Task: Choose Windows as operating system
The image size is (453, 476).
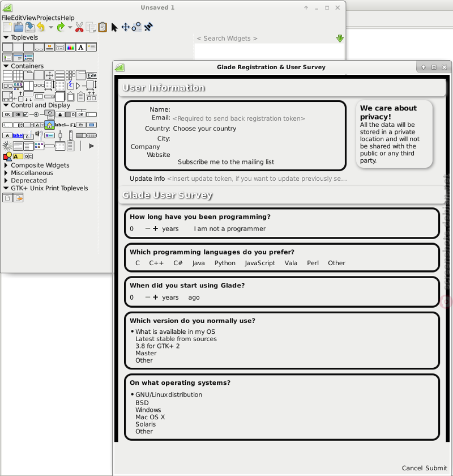Action: tap(148, 410)
